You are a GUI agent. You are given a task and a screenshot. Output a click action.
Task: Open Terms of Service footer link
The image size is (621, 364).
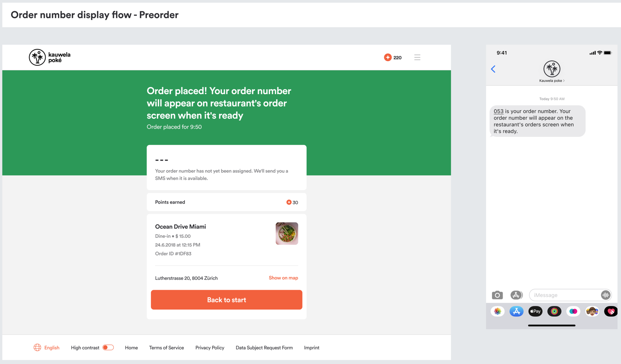[x=166, y=348]
